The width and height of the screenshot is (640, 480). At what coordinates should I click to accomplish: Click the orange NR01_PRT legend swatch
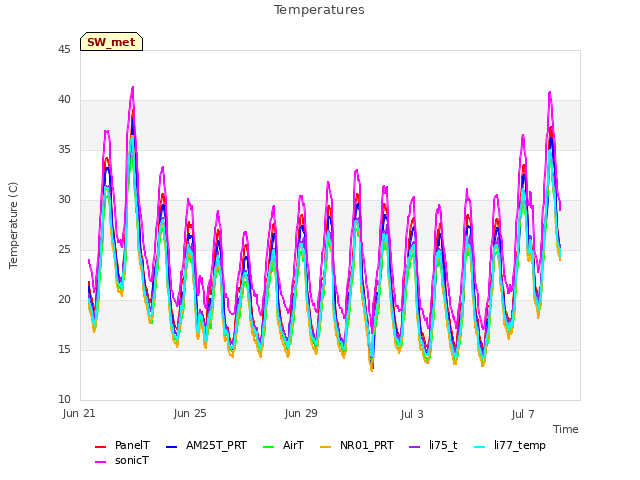coord(325,447)
